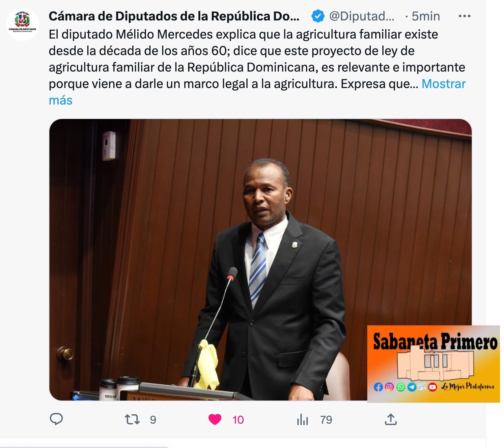Viewport: 504px width, 448px height.
Task: Click the Sabaneta Primero logo text
Action: (x=435, y=342)
